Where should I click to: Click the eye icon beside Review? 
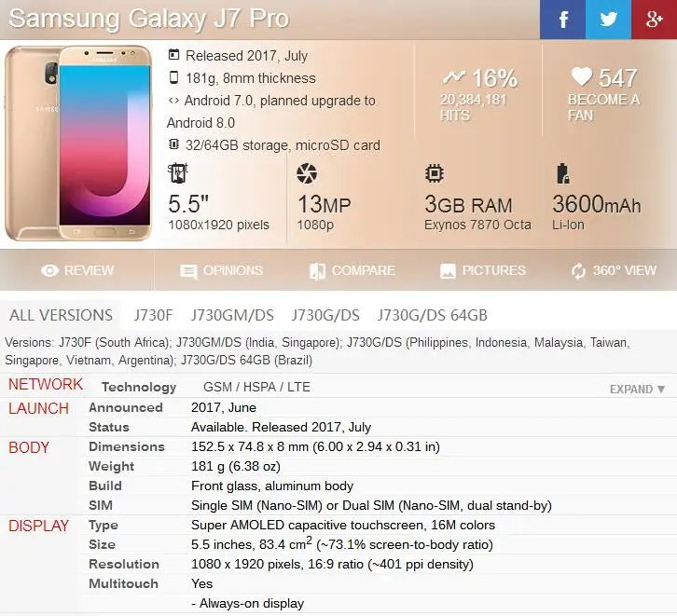click(x=49, y=270)
